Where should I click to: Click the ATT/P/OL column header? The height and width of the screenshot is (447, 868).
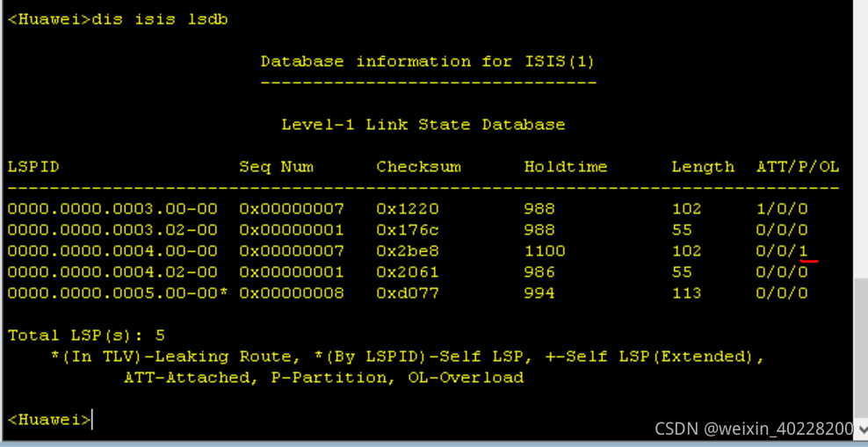pos(798,167)
